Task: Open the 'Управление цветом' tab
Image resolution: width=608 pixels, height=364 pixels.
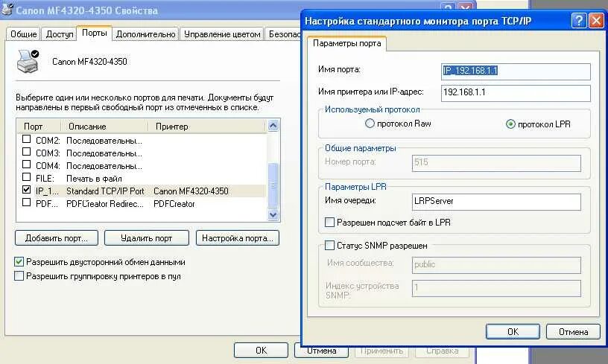Action: 222,34
